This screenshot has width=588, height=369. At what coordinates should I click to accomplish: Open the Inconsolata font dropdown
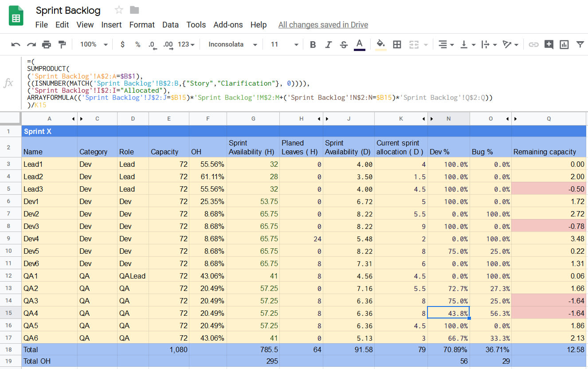click(233, 44)
